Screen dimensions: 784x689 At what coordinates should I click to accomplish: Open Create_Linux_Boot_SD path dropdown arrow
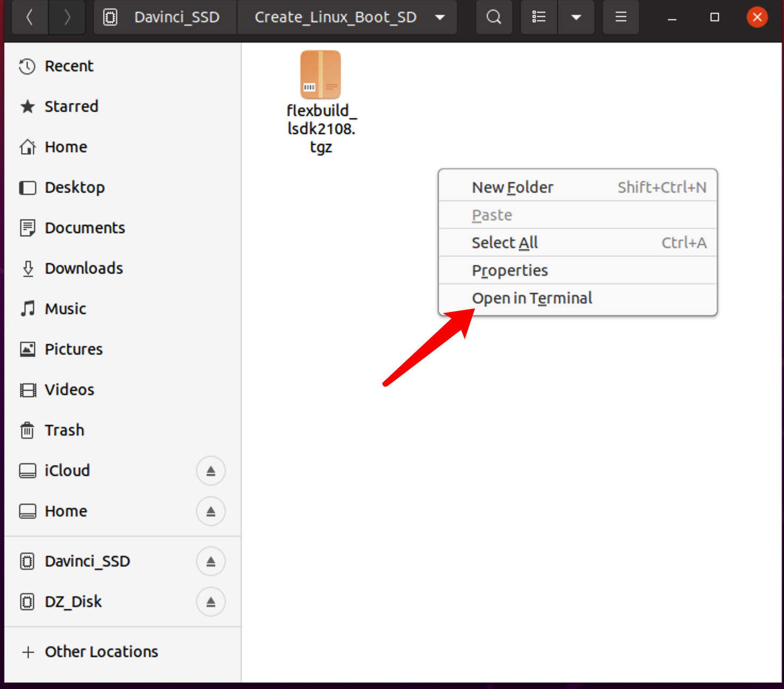pyautogui.click(x=440, y=17)
